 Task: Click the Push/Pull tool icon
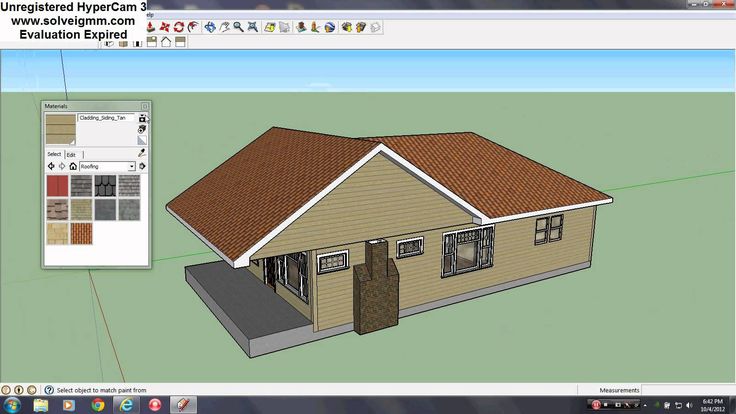[x=151, y=27]
